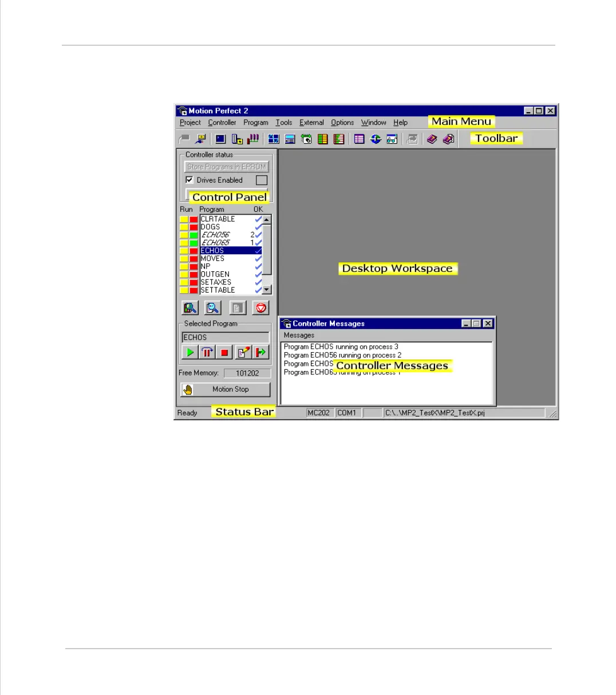Stop the selected program with red square

[x=225, y=353]
